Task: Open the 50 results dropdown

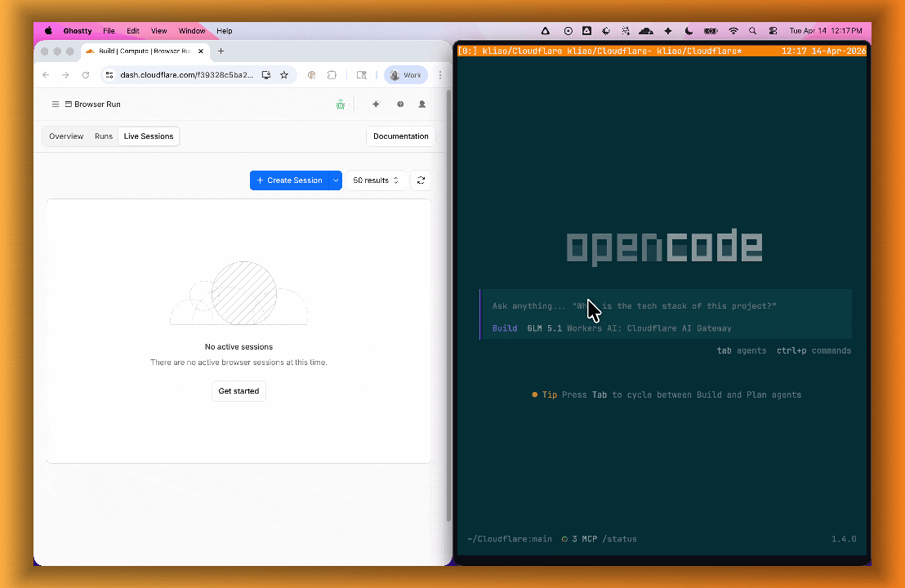Action: pos(376,180)
